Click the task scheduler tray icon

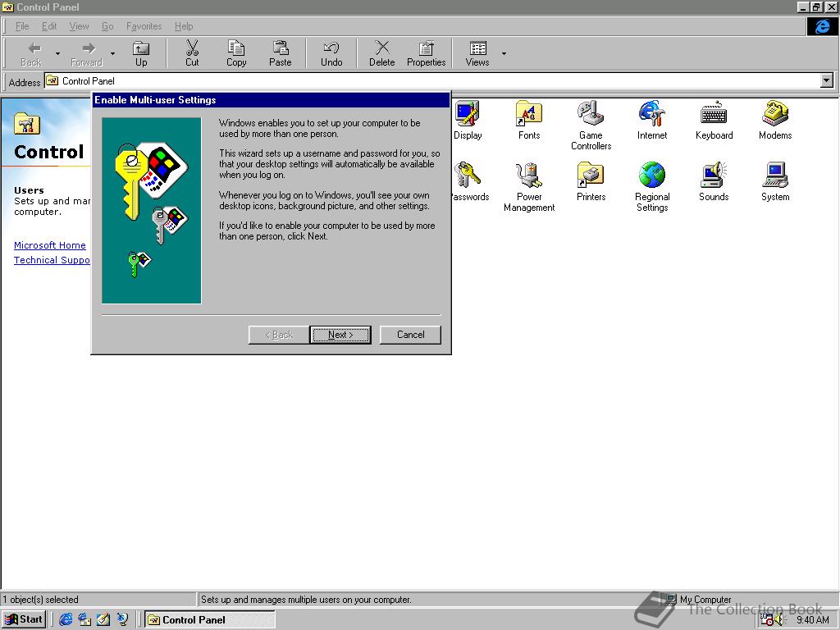pyautogui.click(x=767, y=620)
